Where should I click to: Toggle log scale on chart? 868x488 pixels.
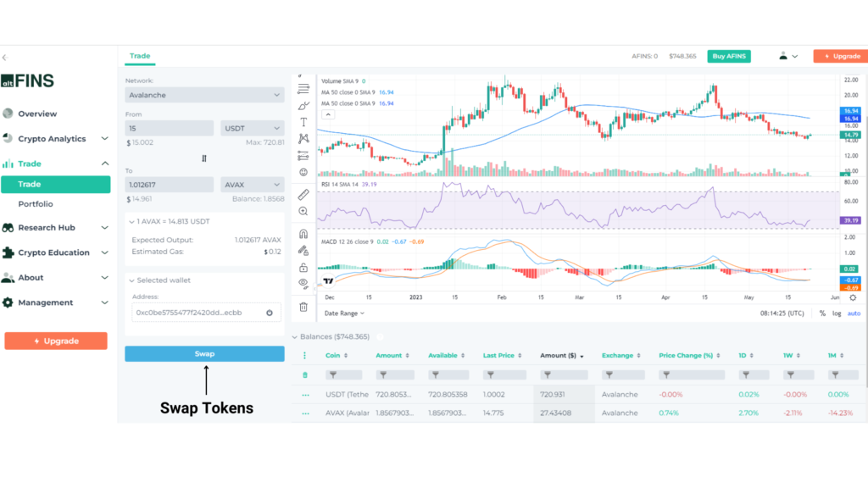click(x=837, y=313)
